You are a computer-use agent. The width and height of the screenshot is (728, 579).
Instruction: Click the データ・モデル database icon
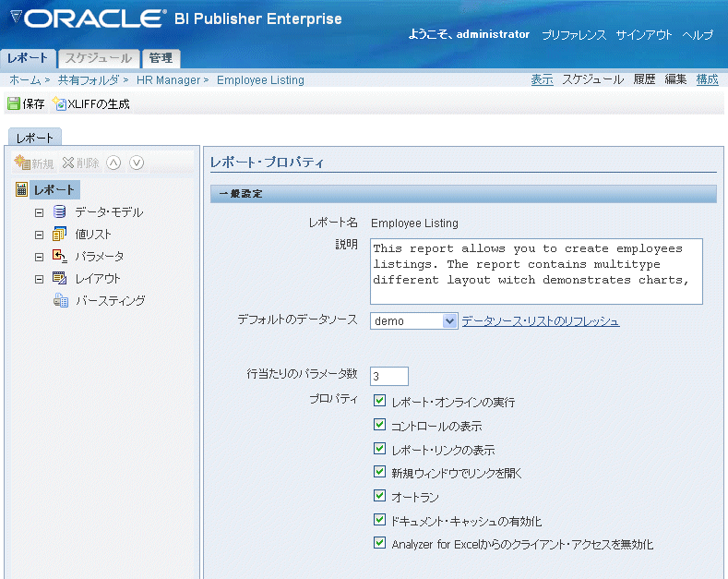tap(59, 211)
